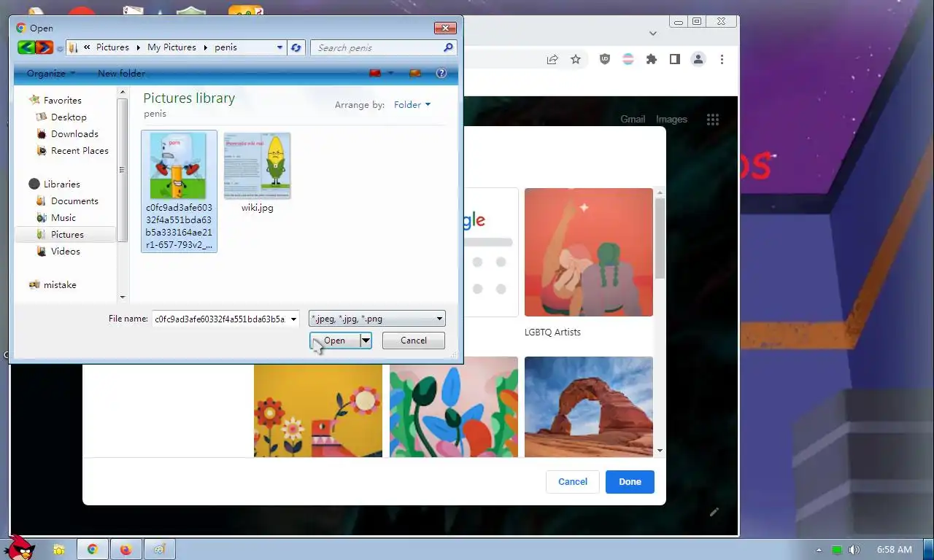
Task: Change view using the red view icon
Action: click(376, 73)
